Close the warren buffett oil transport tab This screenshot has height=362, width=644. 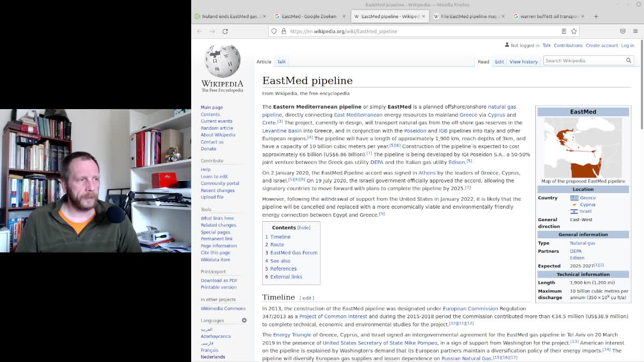point(583,16)
